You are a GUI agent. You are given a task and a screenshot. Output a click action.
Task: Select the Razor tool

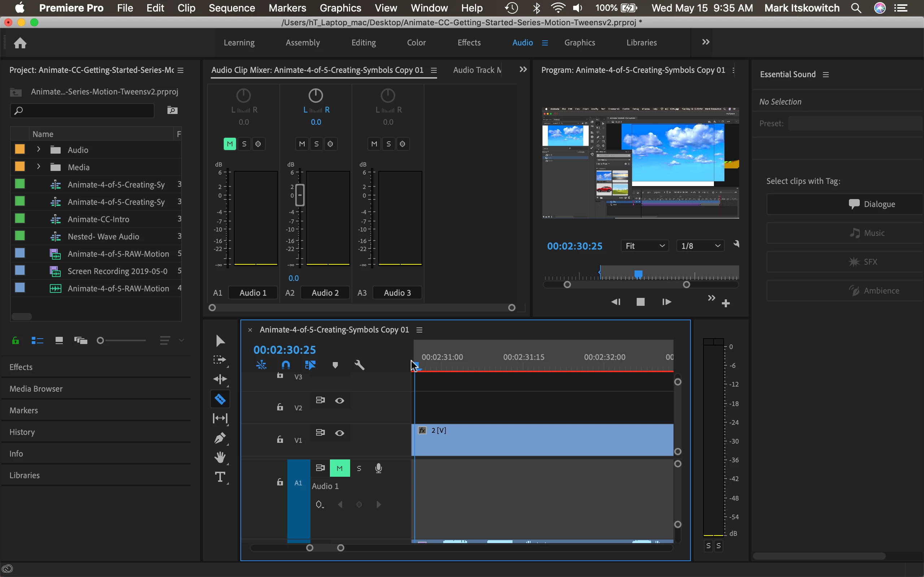click(220, 399)
